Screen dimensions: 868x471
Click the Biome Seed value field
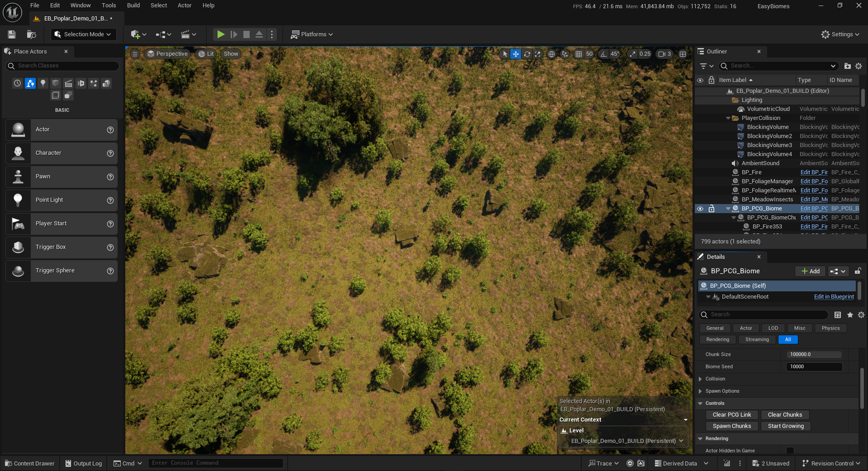click(814, 366)
